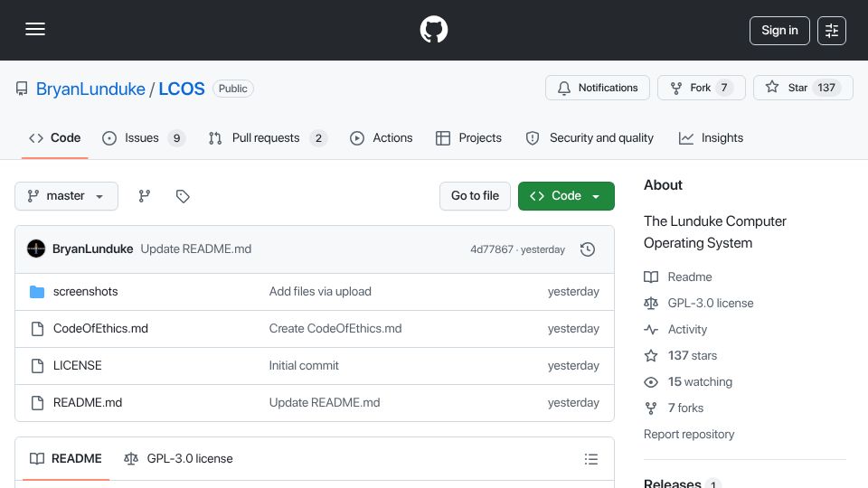Open BryanLunduke owner profile link
Viewport: 868px width, 488px height.
tap(90, 89)
